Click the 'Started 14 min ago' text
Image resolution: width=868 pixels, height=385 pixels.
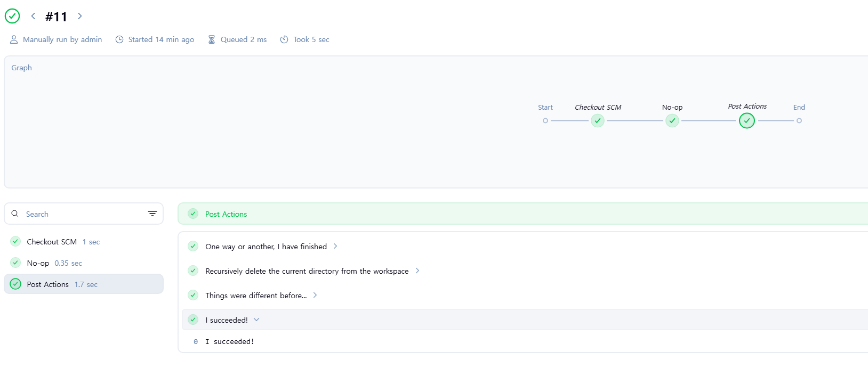[x=161, y=39]
